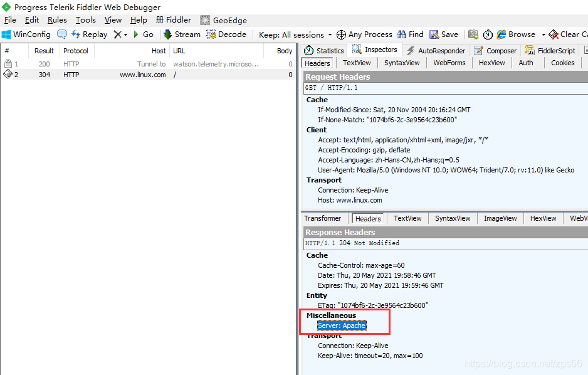Viewport: 588px width, 375px height.
Task: Sort sessions by # column
Action: tap(14, 51)
